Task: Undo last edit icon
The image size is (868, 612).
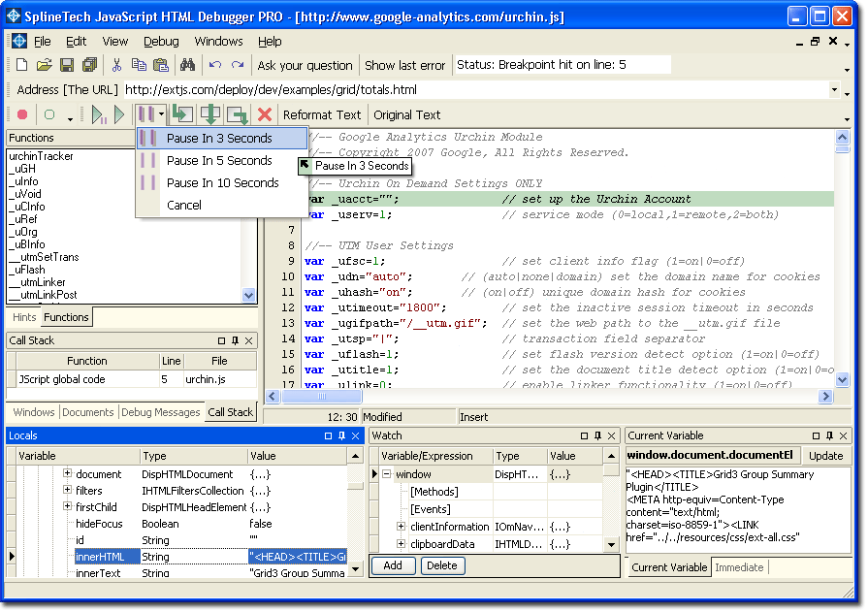Action: 215,65
